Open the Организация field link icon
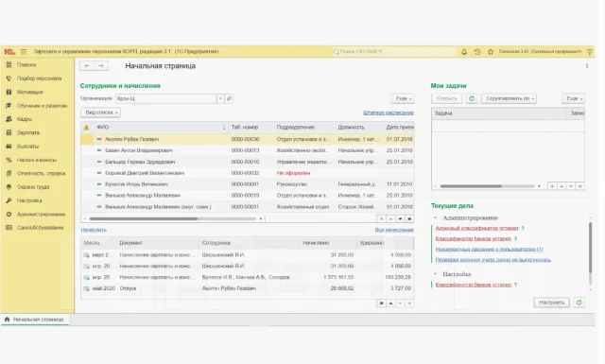The image size is (605, 364). point(229,98)
